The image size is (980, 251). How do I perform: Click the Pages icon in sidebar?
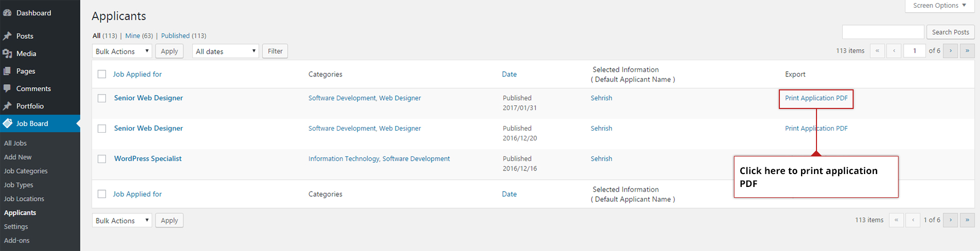click(x=7, y=71)
